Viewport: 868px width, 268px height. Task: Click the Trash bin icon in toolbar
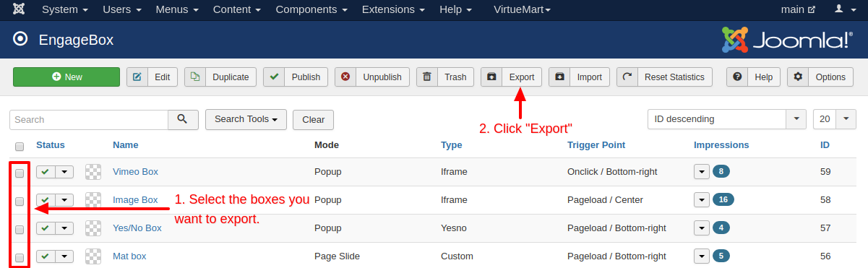(427, 77)
